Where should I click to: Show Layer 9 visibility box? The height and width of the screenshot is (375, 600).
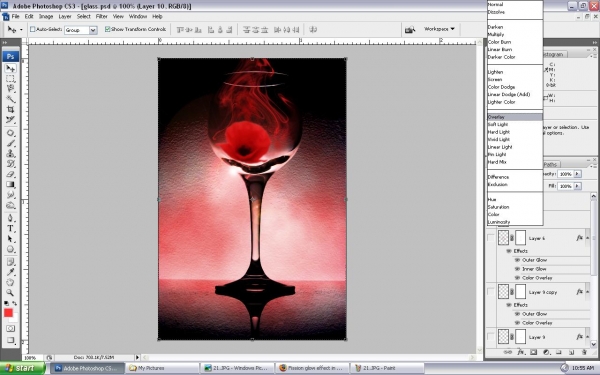point(491,337)
